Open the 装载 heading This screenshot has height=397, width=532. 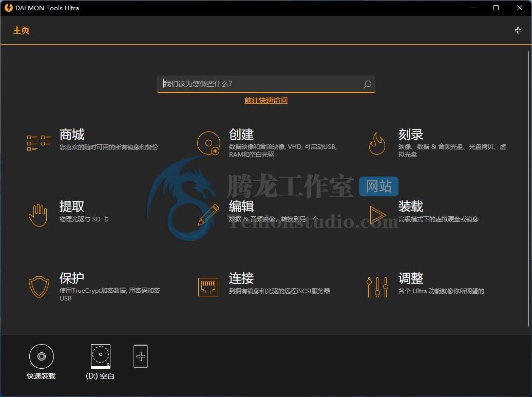point(411,206)
